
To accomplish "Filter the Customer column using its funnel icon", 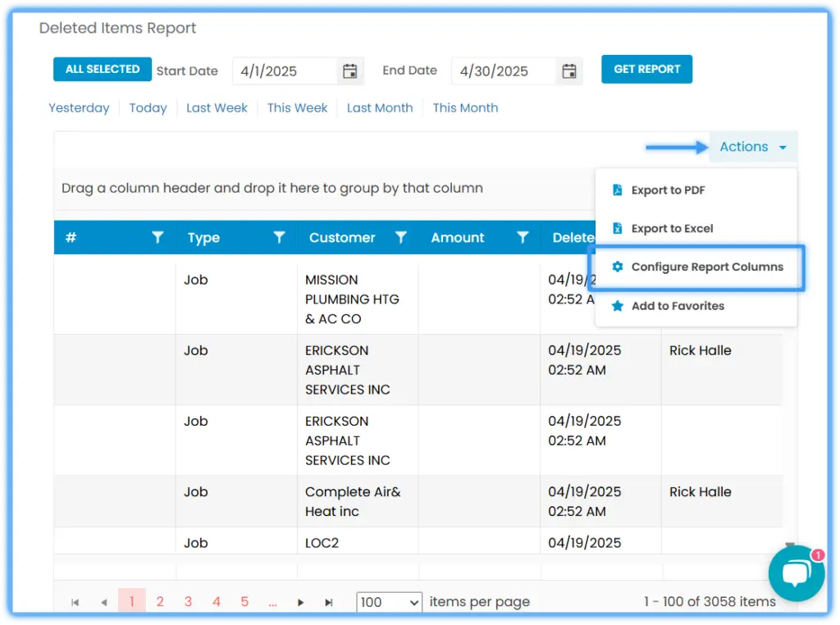I will point(400,237).
